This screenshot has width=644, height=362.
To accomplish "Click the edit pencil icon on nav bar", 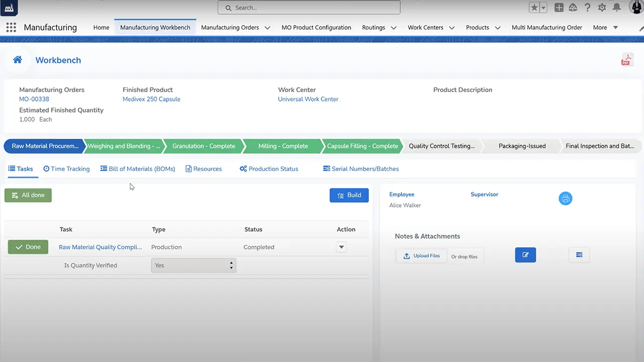I will coord(641,29).
